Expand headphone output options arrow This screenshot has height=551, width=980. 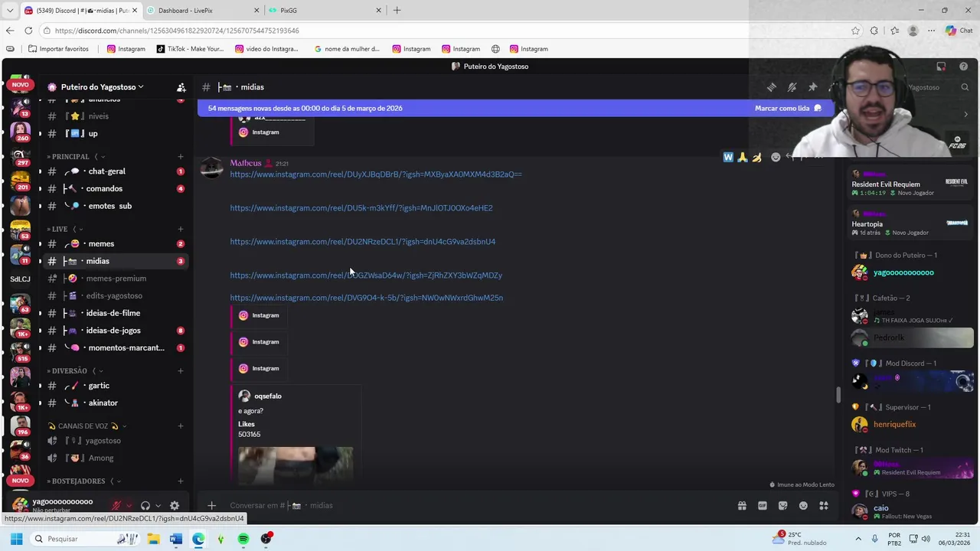click(x=158, y=506)
